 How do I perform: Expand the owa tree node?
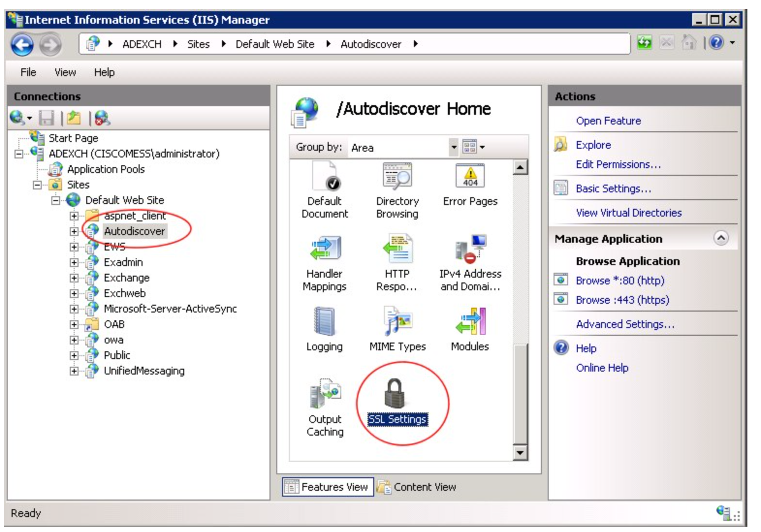coord(74,340)
